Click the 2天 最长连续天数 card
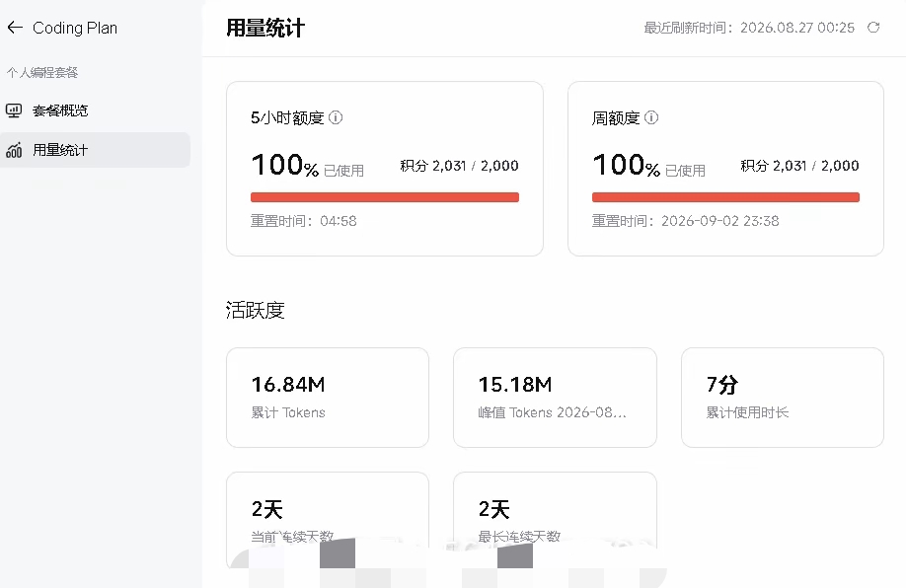This screenshot has height=588, width=906. 555,520
